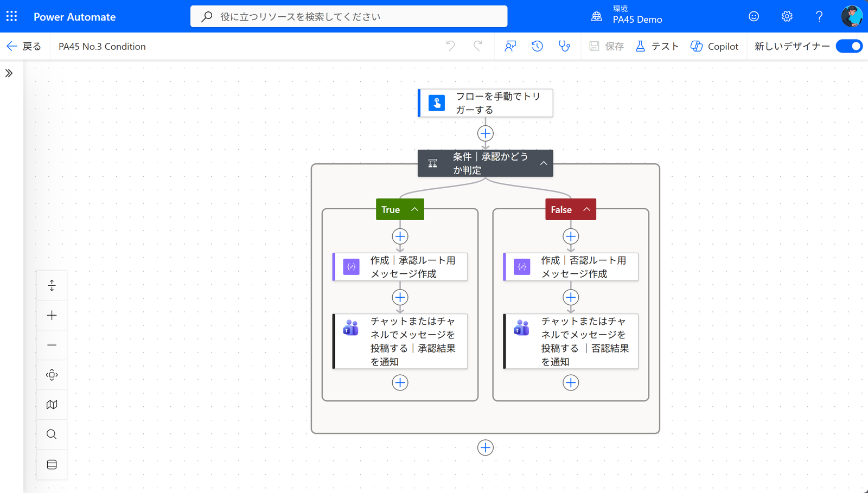The width and height of the screenshot is (868, 493).
Task: Click the undo arrow icon
Action: pyautogui.click(x=450, y=46)
